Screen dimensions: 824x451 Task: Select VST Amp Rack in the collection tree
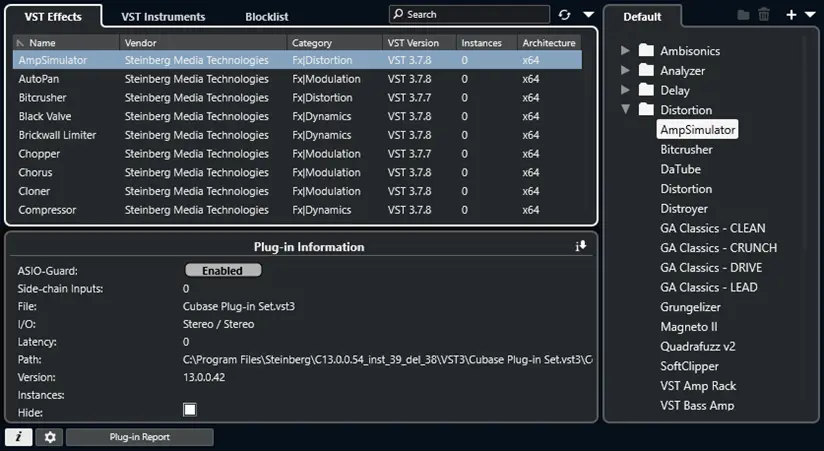point(698,386)
